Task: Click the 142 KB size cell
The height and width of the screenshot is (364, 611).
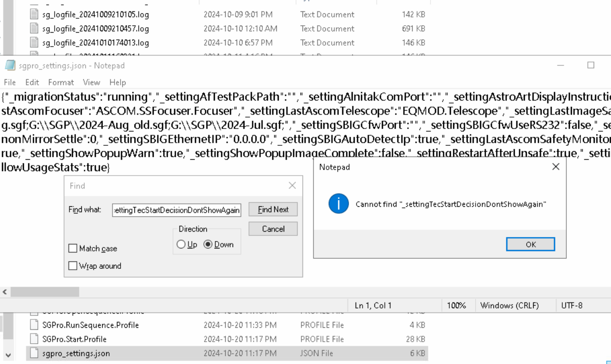Action: click(414, 14)
